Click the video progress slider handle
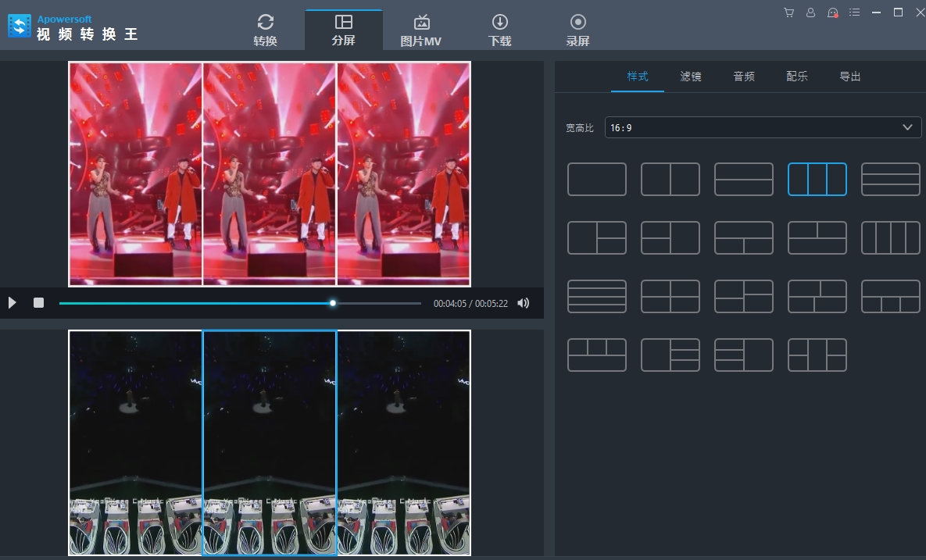This screenshot has width=926, height=560. click(x=333, y=303)
